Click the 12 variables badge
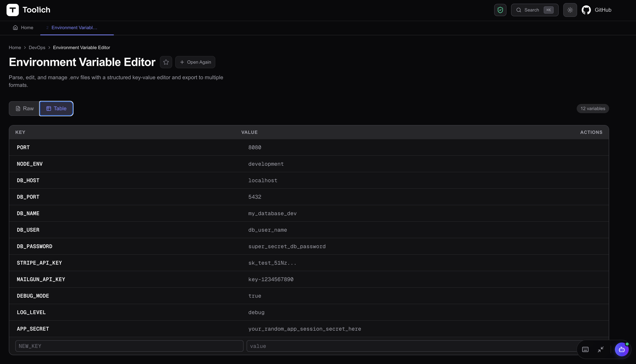Screen dimensions: 636x364 tap(593, 109)
